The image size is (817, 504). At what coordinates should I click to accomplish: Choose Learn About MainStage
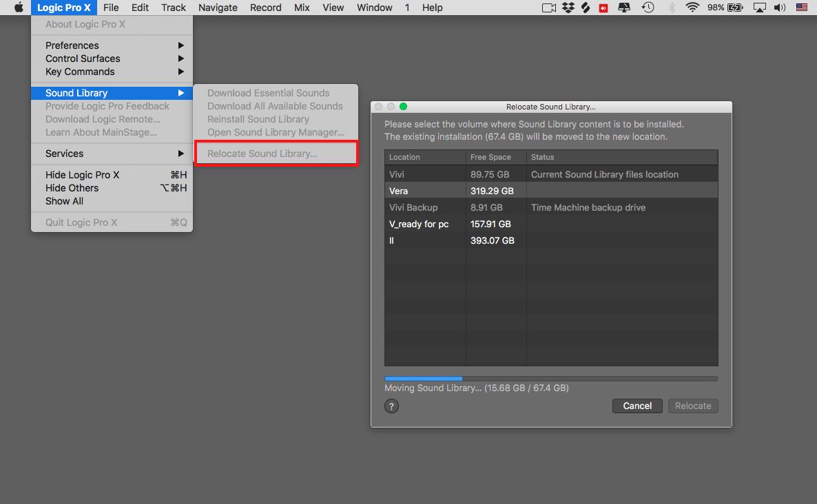click(112, 132)
